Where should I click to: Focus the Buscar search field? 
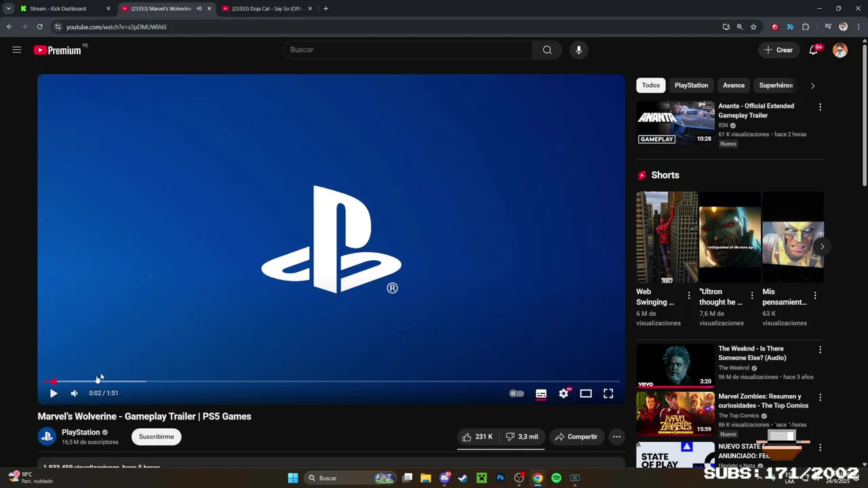coord(407,49)
